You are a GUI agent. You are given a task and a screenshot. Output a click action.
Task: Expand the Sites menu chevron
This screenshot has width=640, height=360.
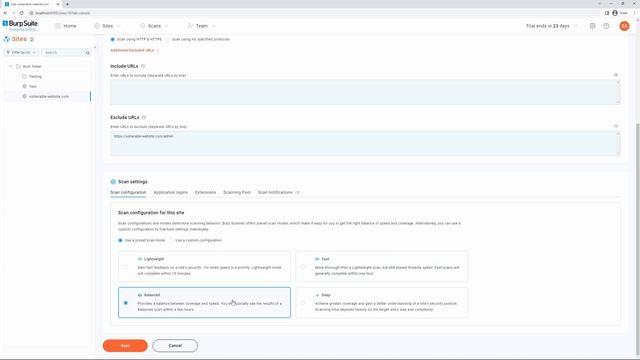tap(118, 26)
